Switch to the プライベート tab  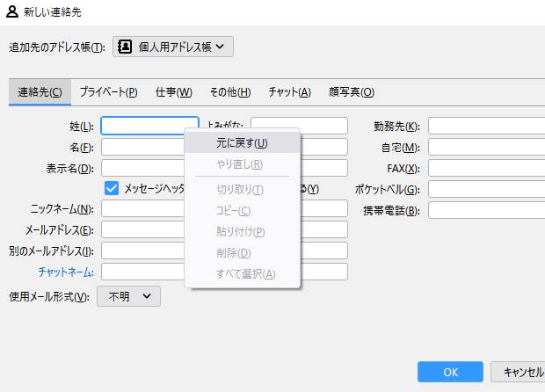pos(108,92)
